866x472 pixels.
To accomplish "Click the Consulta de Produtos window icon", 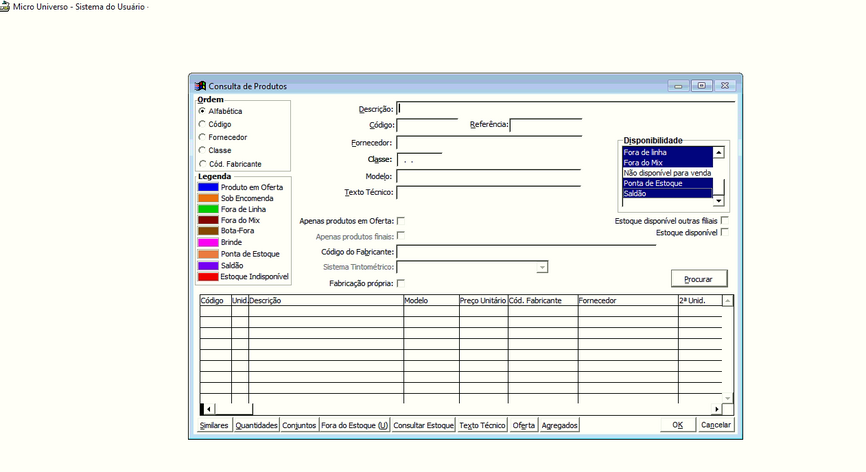I will [200, 86].
